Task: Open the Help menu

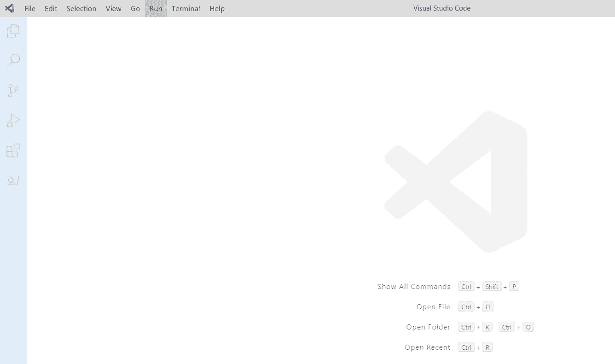Action: click(217, 8)
